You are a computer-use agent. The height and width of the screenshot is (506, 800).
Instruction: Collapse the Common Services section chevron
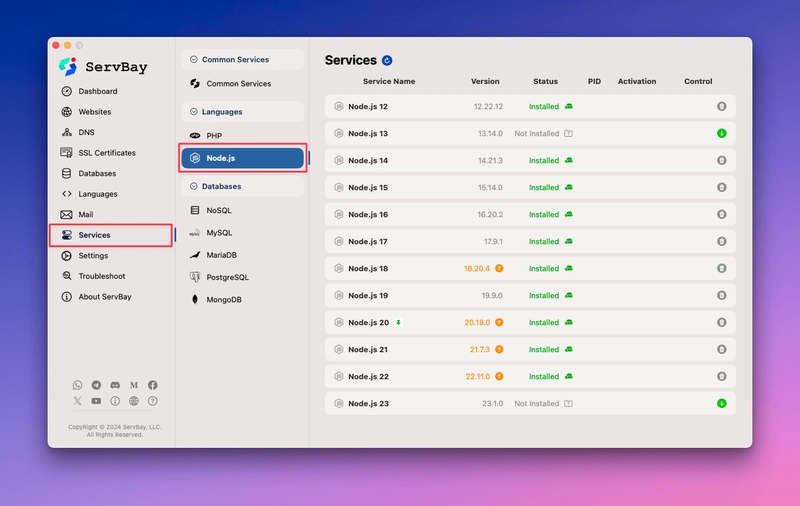tap(194, 60)
